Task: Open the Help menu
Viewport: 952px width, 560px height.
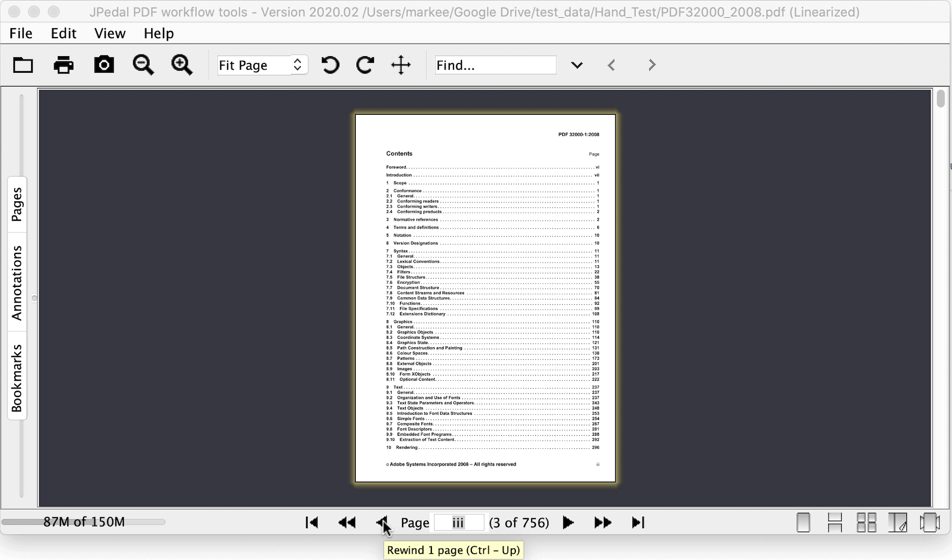Action: click(158, 34)
